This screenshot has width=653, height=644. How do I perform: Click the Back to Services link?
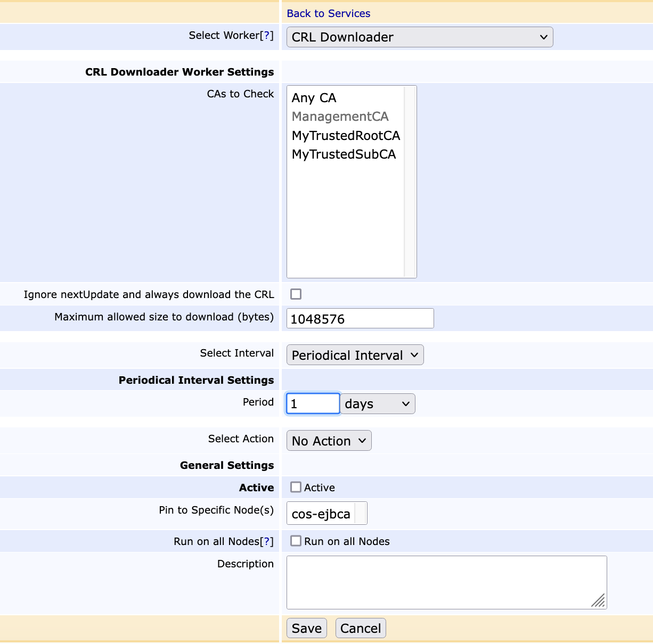(328, 13)
